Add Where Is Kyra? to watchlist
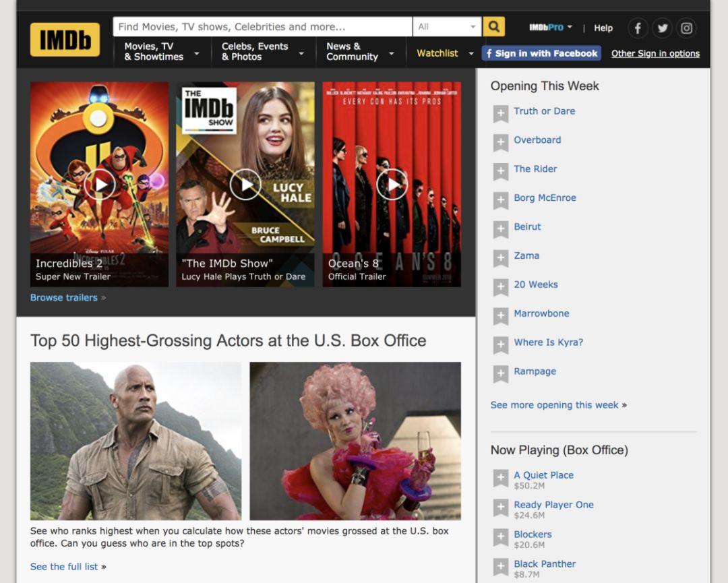Screen dimensions: 728x583 coord(500,345)
